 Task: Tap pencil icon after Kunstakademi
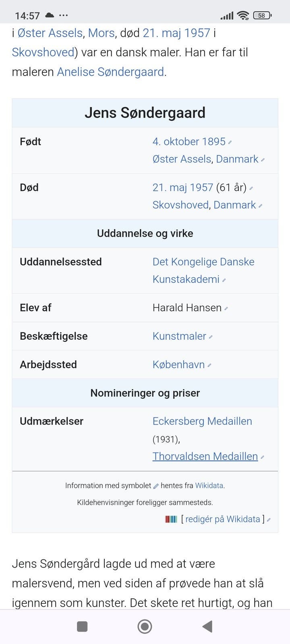click(224, 280)
